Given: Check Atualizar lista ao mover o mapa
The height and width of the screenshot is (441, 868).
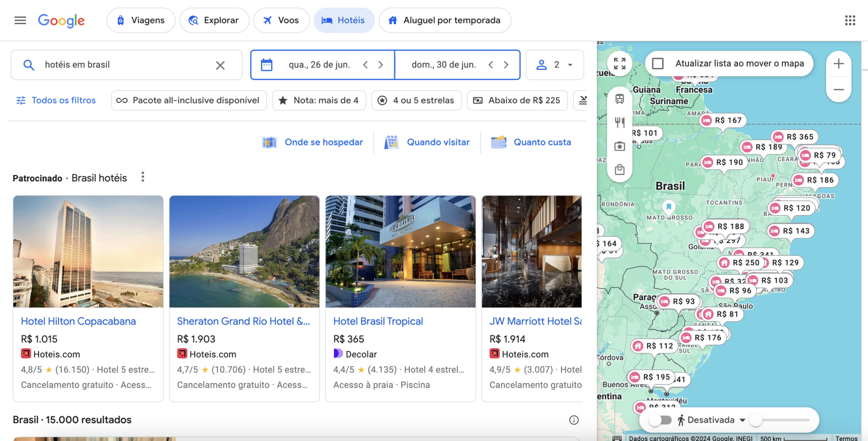Looking at the screenshot, I should pyautogui.click(x=658, y=64).
